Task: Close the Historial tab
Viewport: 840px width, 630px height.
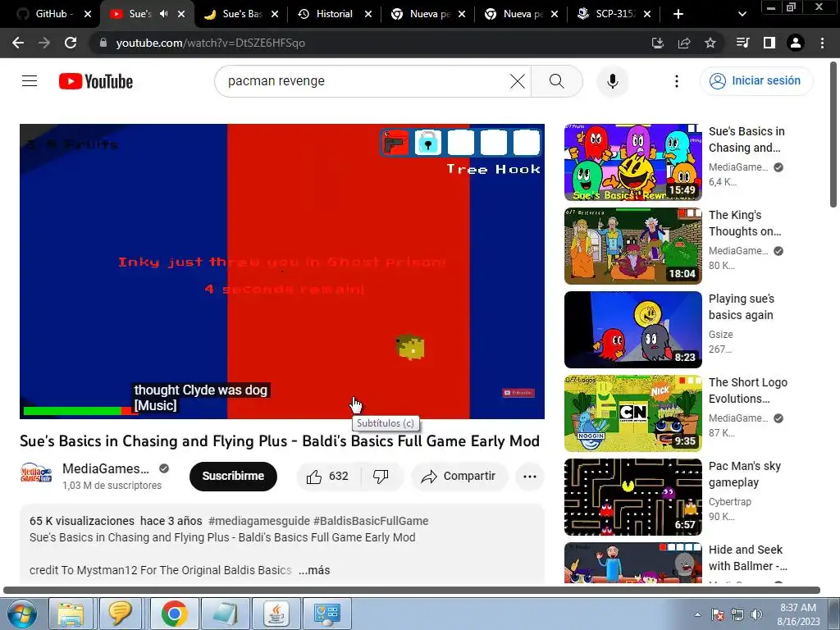Action: (368, 14)
